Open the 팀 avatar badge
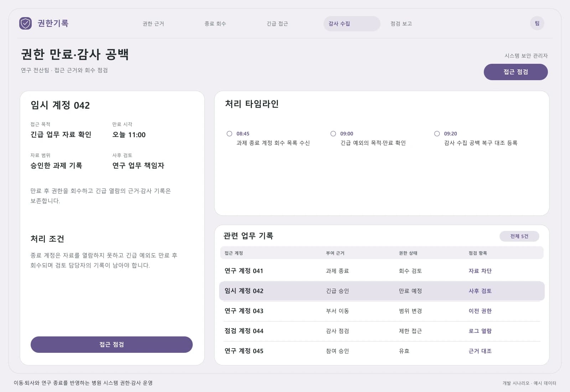The image size is (570, 392). pyautogui.click(x=537, y=24)
